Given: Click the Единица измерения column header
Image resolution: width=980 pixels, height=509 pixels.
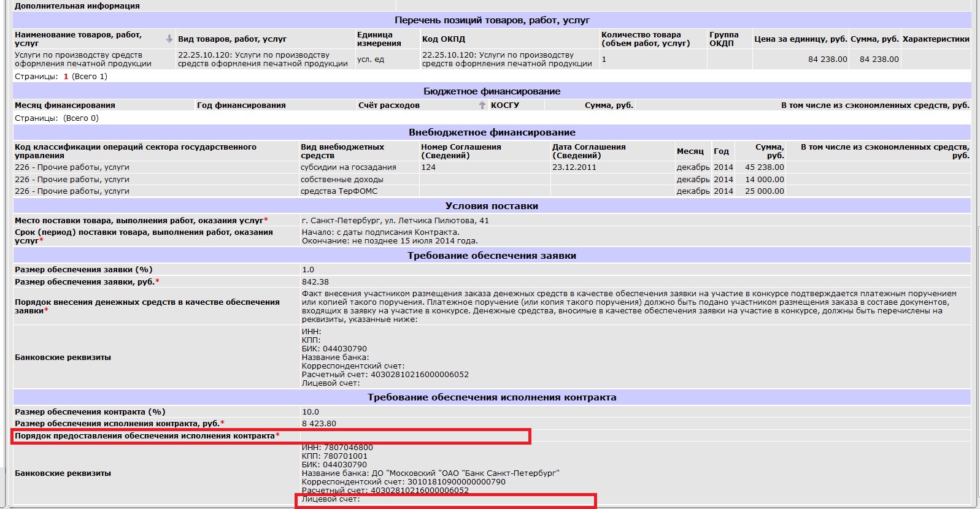Looking at the screenshot, I should click(x=379, y=39).
